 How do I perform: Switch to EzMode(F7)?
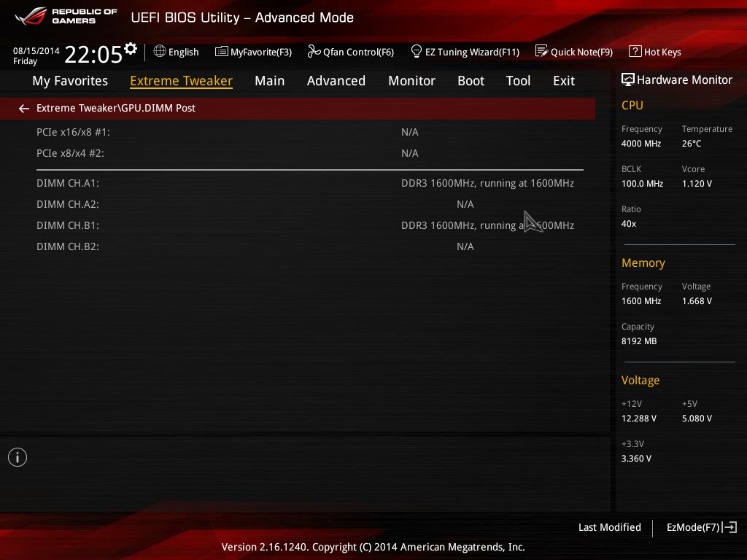(702, 527)
